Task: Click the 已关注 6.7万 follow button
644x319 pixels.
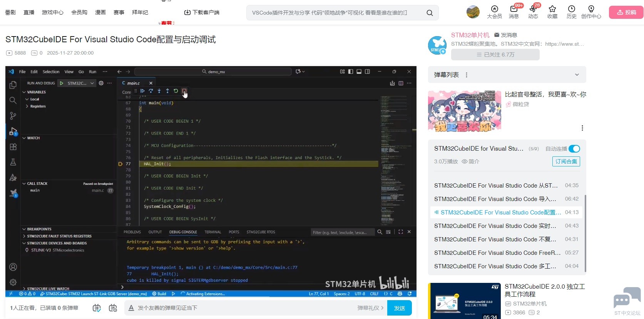Action: tap(495, 55)
